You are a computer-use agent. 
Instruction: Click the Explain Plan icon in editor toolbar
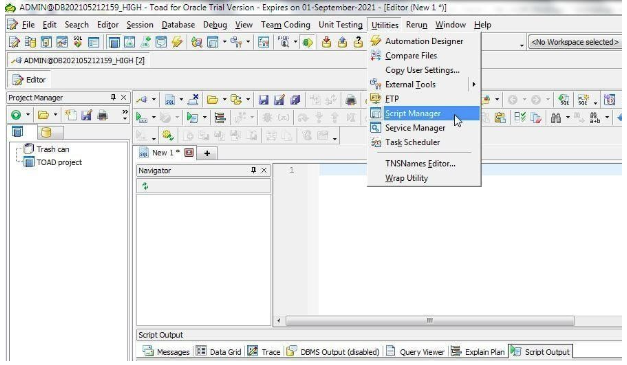pyautogui.click(x=220, y=118)
